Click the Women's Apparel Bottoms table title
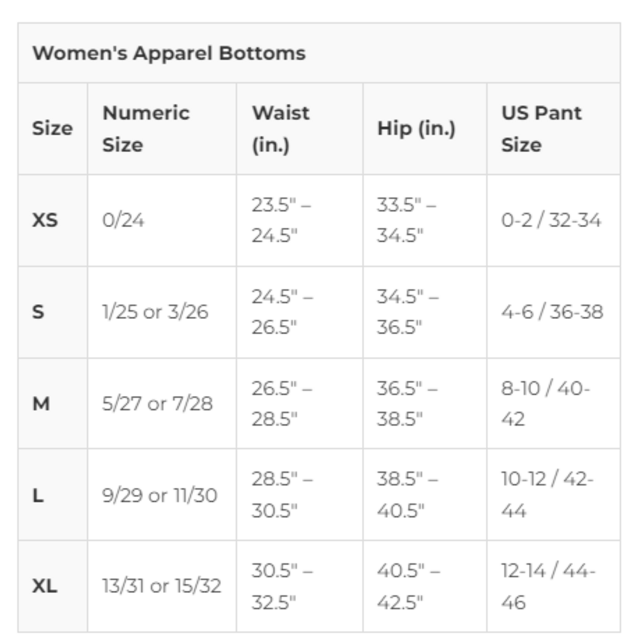 (169, 53)
